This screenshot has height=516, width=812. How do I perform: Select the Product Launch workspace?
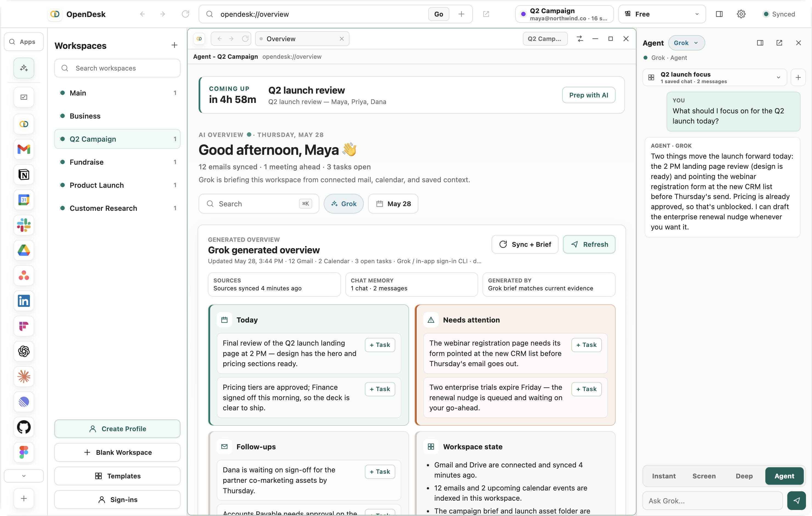(x=117, y=185)
